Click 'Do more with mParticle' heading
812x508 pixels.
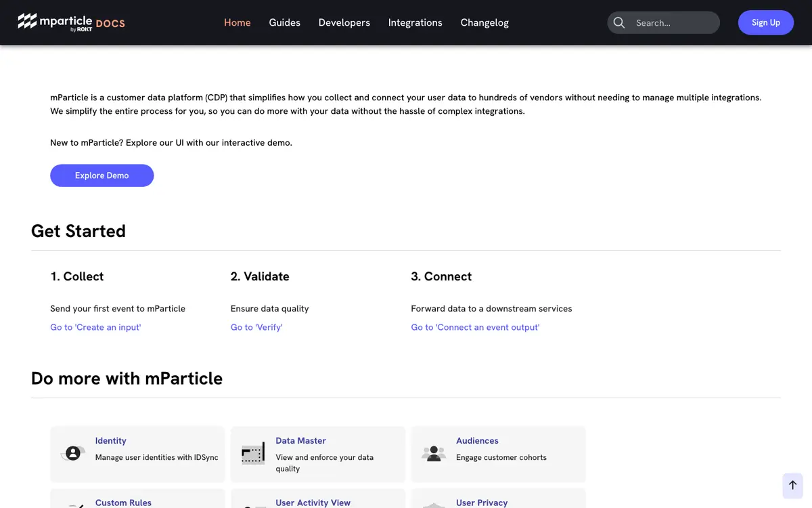127,378
